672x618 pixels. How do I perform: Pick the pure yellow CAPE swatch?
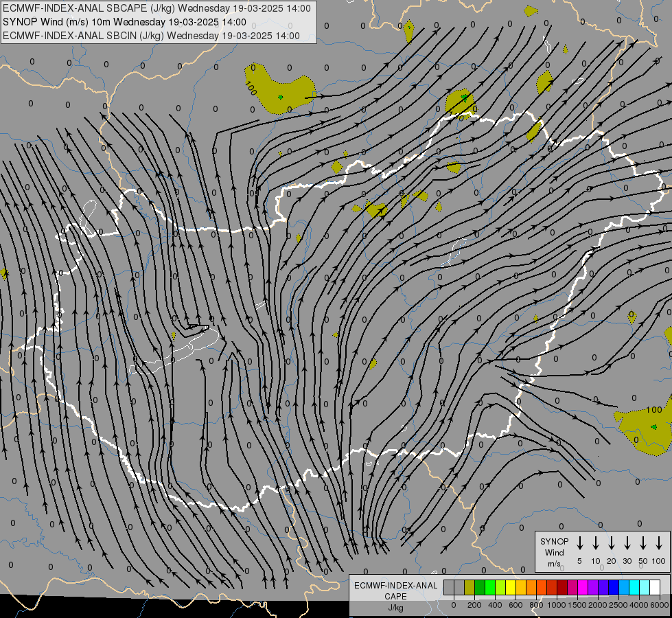point(511,588)
